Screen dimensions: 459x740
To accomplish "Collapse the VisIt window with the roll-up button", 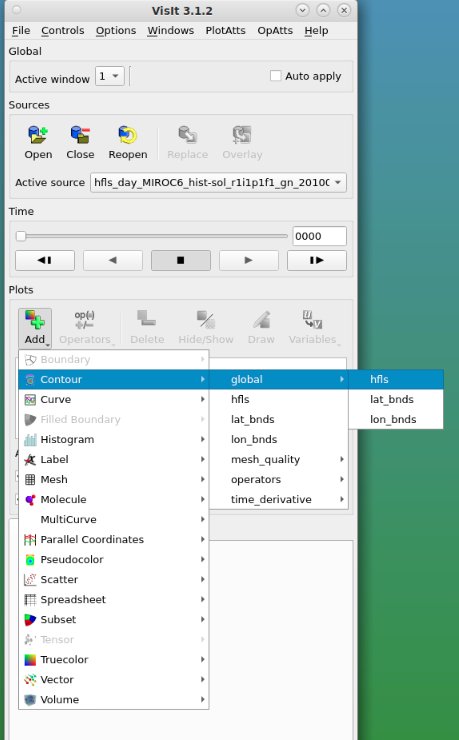I will (323, 10).
